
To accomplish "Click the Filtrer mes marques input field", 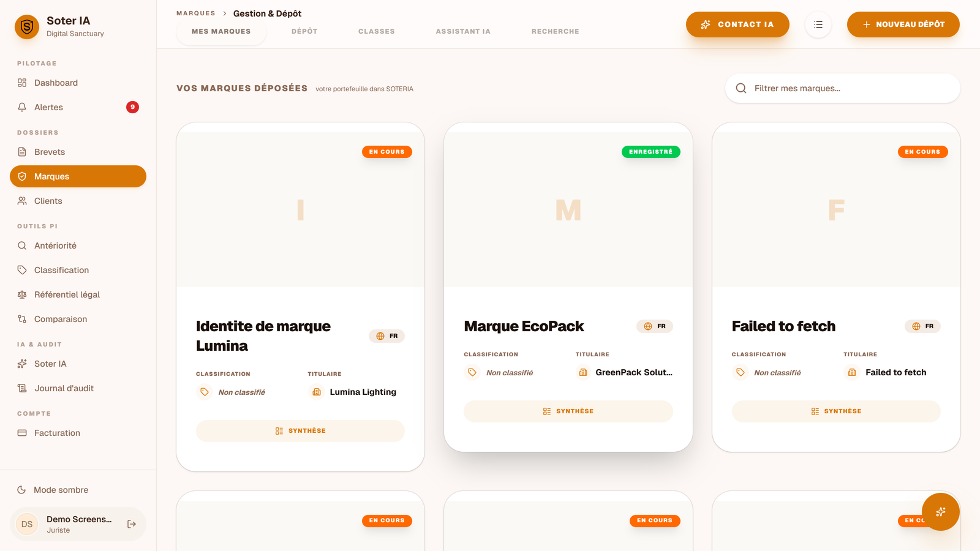I will [843, 88].
